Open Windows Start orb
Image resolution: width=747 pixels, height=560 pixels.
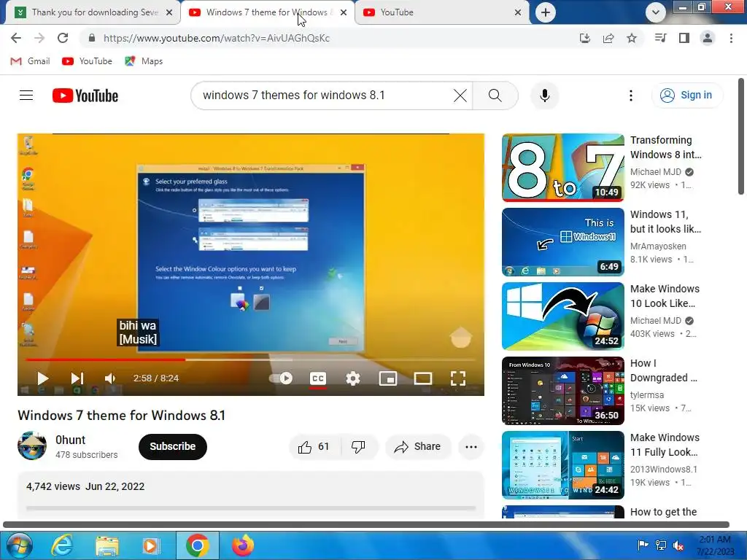pos(20,545)
